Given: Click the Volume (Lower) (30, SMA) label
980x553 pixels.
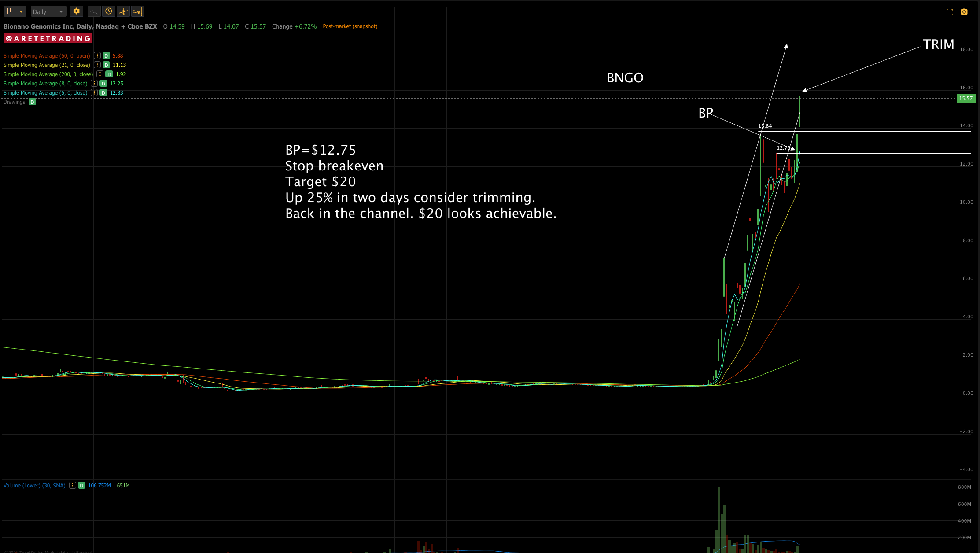Looking at the screenshot, I should pos(34,486).
